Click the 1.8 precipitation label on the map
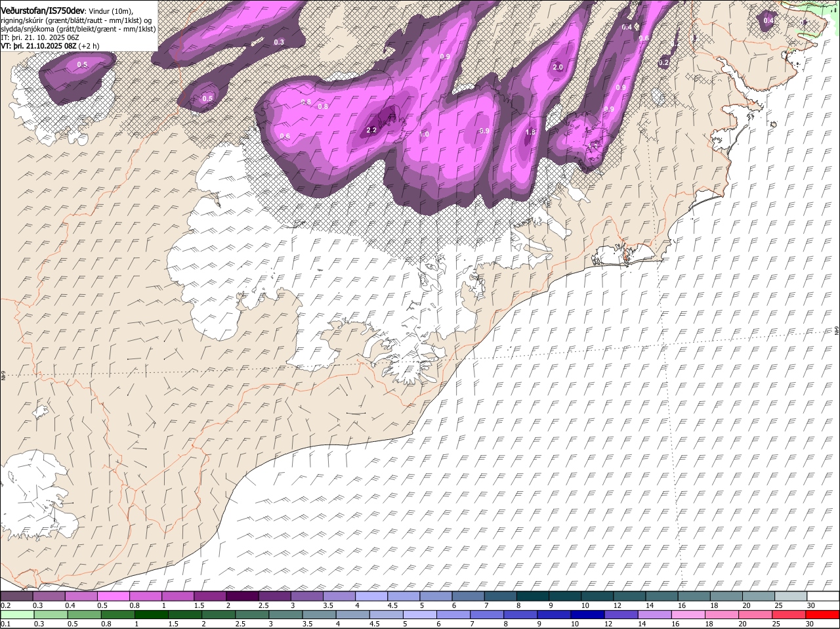 (x=531, y=133)
